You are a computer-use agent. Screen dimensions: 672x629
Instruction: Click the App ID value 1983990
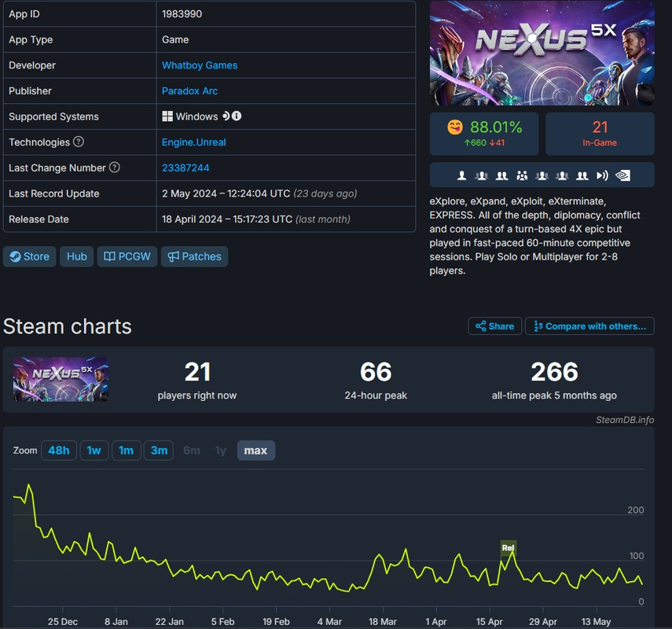(182, 13)
